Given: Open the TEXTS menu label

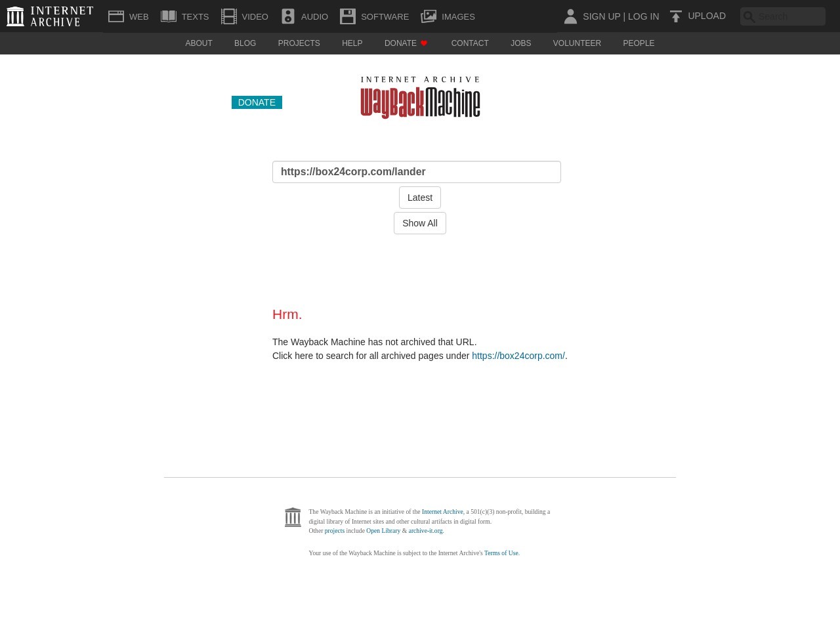Looking at the screenshot, I should pos(195,16).
